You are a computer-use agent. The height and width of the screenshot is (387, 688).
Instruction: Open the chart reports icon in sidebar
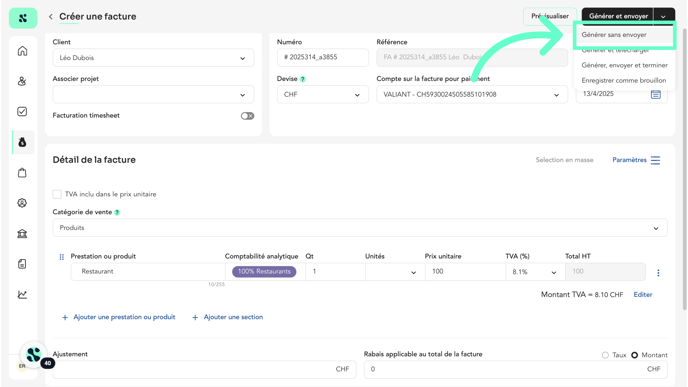click(22, 294)
